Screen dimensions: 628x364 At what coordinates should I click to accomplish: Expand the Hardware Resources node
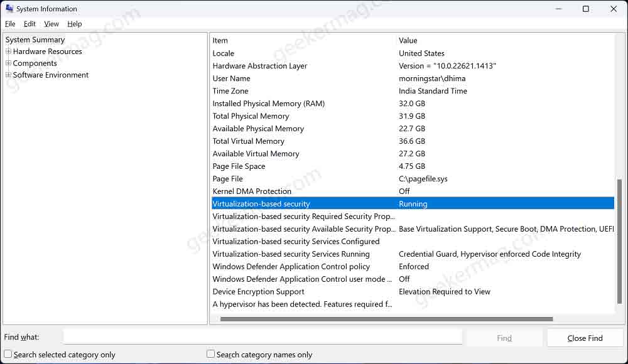pyautogui.click(x=8, y=51)
